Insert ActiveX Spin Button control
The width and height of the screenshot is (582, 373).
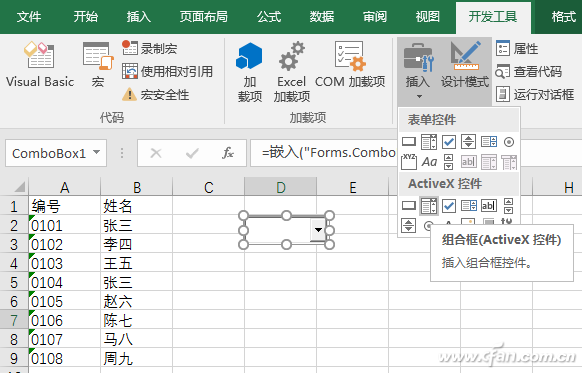pos(409,225)
